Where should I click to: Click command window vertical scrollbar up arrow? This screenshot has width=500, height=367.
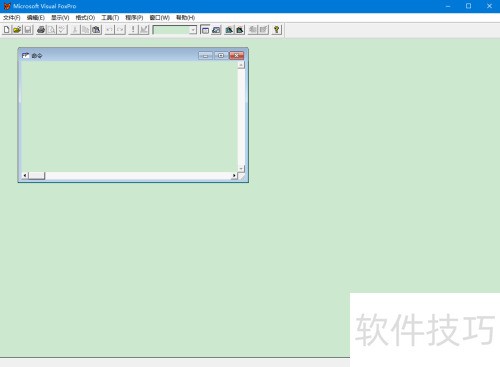click(241, 65)
